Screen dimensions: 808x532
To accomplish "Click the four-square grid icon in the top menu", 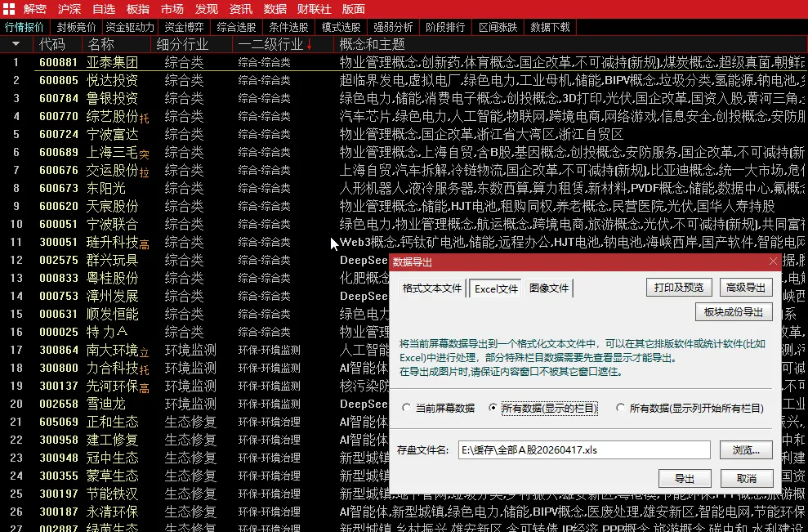I will 9,9.
